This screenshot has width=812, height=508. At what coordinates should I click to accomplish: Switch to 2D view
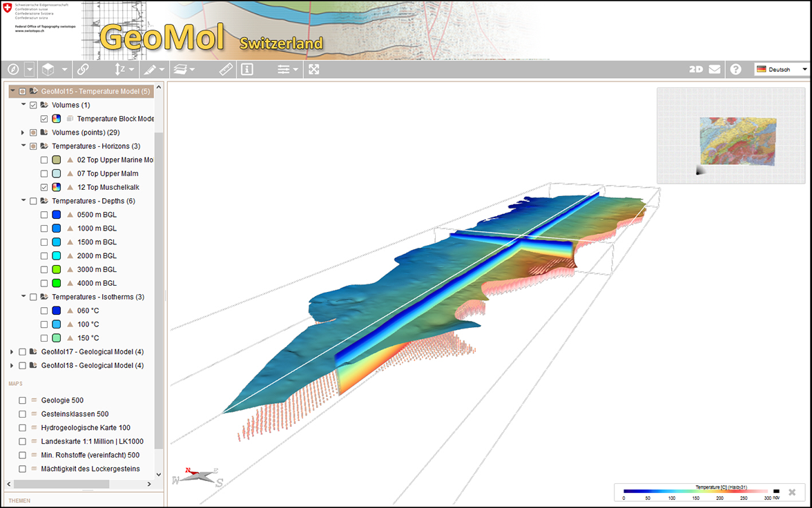pos(696,69)
